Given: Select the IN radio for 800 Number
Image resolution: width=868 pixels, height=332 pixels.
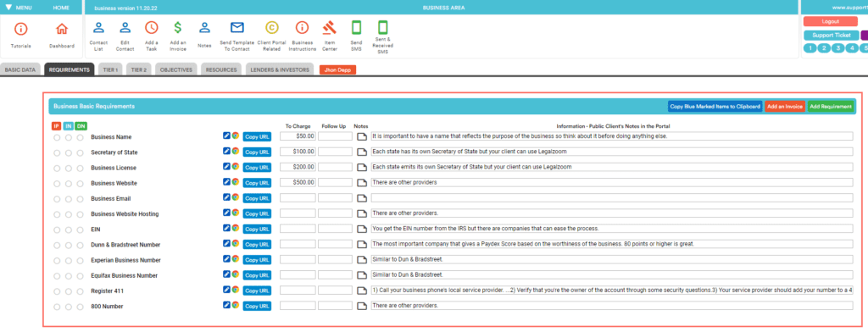Looking at the screenshot, I should click(69, 307).
